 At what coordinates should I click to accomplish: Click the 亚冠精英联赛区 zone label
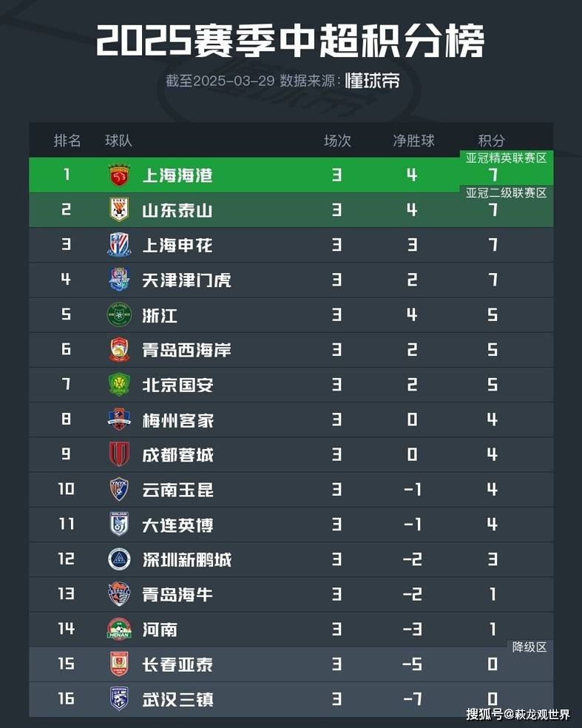pyautogui.click(x=507, y=158)
